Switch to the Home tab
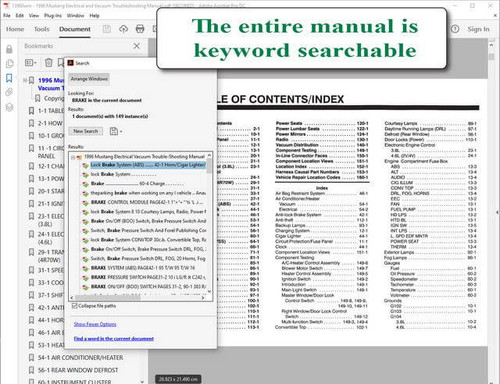Image resolution: width=500 pixels, height=384 pixels. click(15, 29)
